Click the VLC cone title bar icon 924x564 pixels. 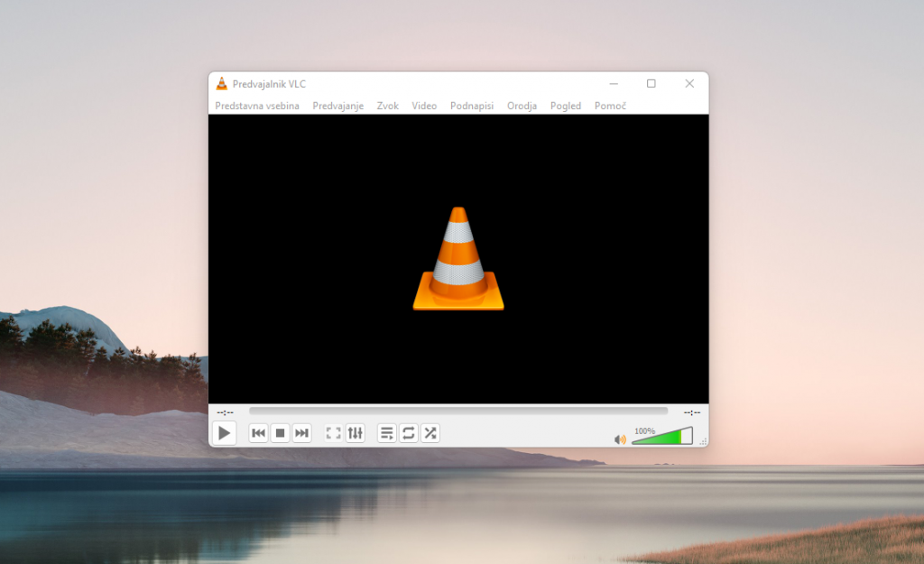click(x=222, y=84)
